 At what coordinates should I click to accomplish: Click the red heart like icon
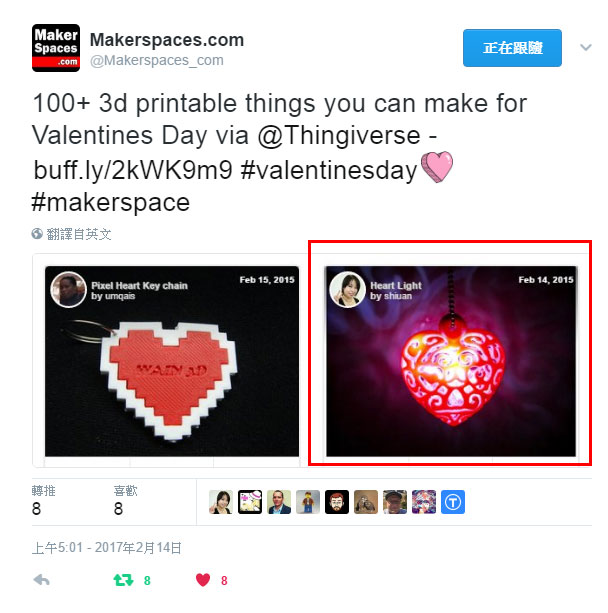(203, 580)
